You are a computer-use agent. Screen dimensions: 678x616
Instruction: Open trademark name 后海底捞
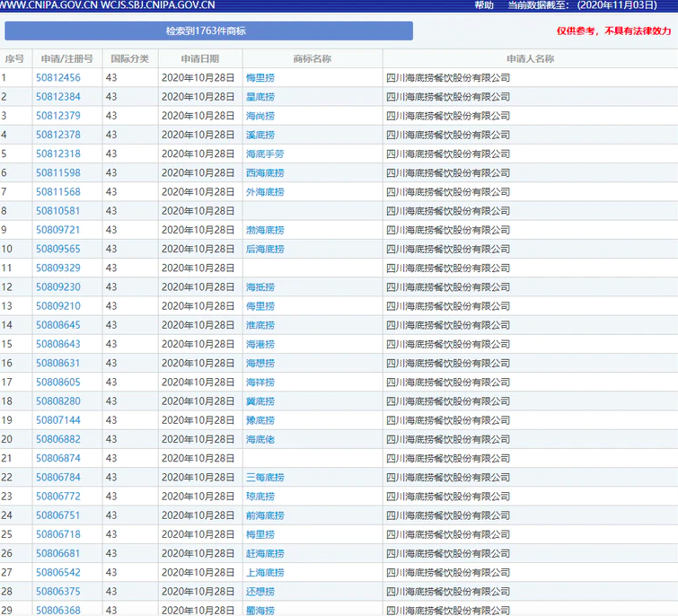(x=265, y=249)
